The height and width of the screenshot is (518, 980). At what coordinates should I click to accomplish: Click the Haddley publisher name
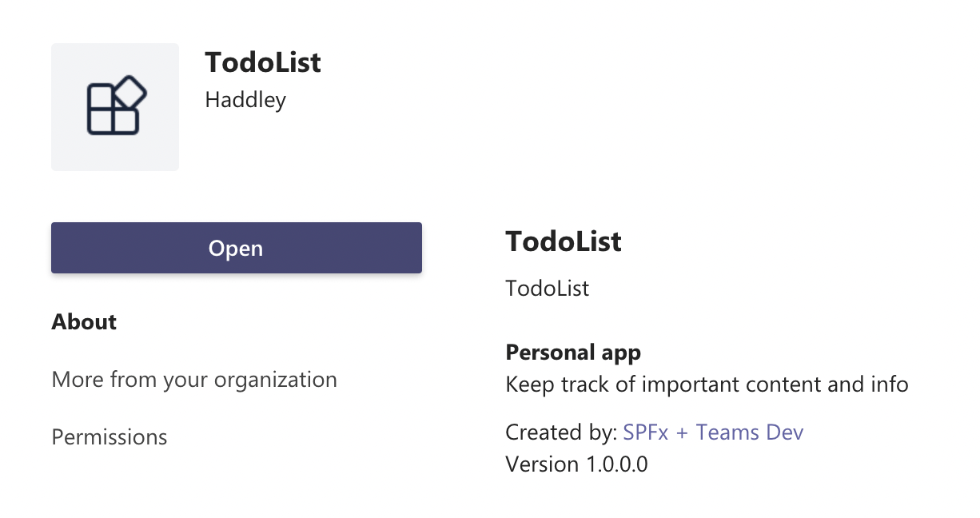click(245, 100)
